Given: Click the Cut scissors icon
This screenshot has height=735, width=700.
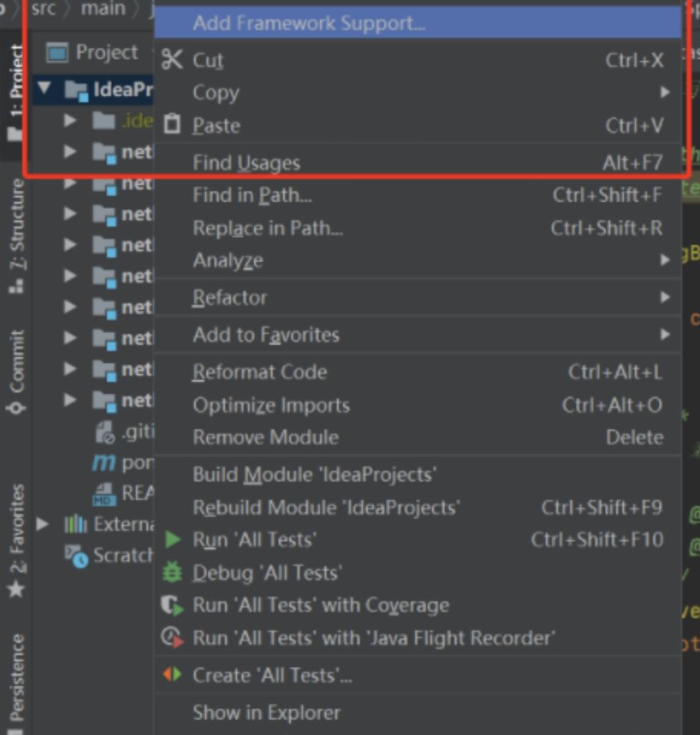Looking at the screenshot, I should [x=172, y=60].
